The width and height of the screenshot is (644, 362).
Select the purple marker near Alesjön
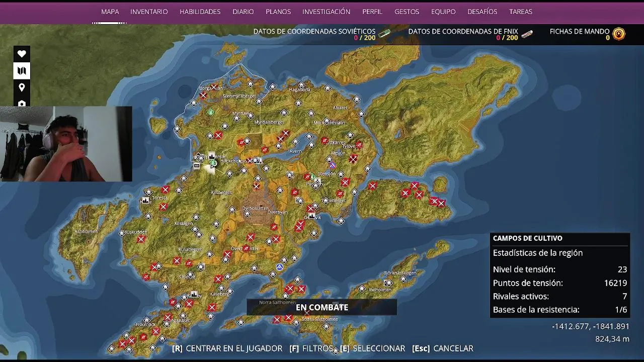(332, 164)
